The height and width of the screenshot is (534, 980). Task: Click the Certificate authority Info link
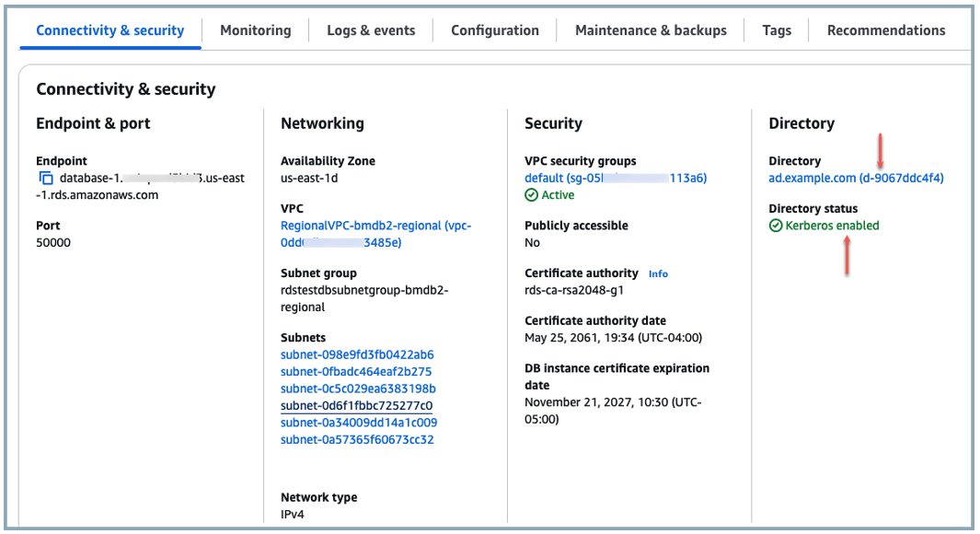(x=658, y=273)
